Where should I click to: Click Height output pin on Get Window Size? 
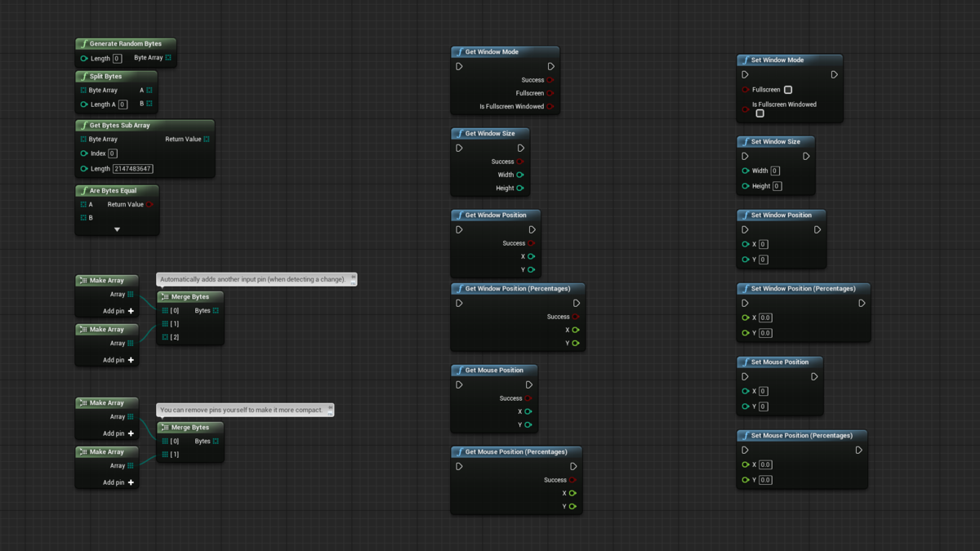[520, 188]
